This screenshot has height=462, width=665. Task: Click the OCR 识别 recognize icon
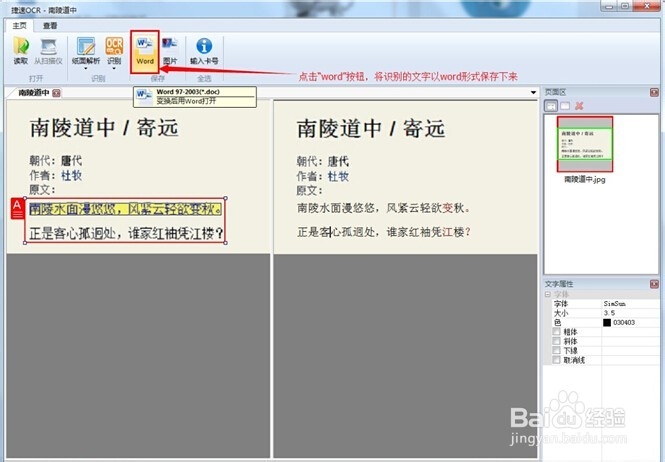pos(114,46)
